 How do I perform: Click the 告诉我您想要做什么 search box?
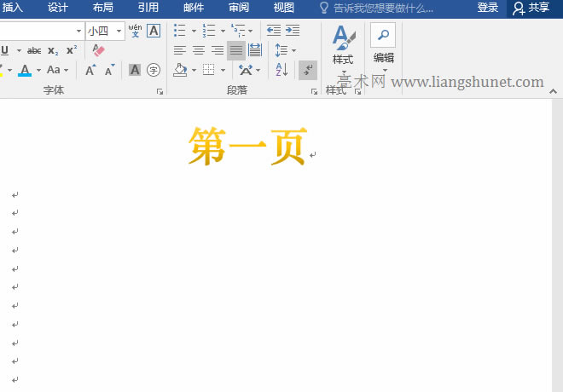coord(377,8)
